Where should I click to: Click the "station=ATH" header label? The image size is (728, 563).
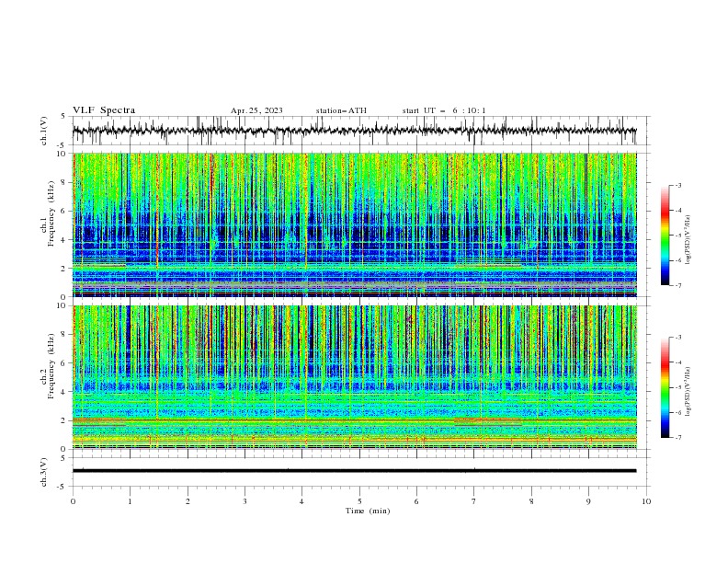click(x=341, y=110)
